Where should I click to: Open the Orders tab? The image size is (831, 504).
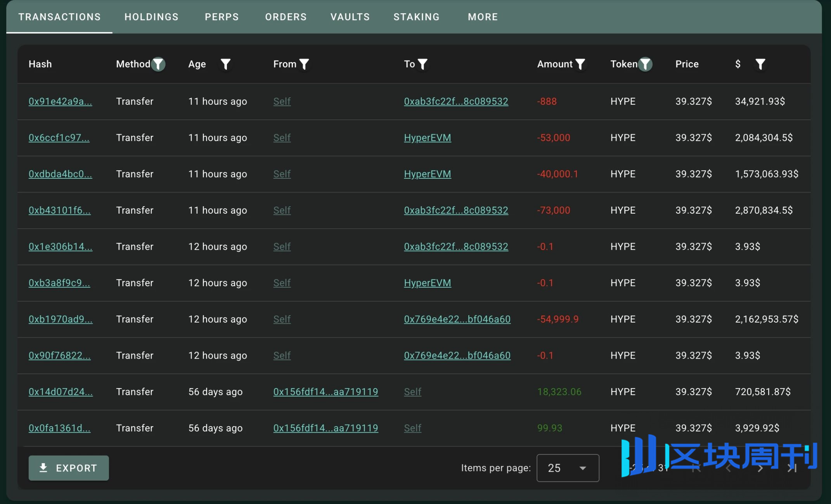(x=286, y=17)
